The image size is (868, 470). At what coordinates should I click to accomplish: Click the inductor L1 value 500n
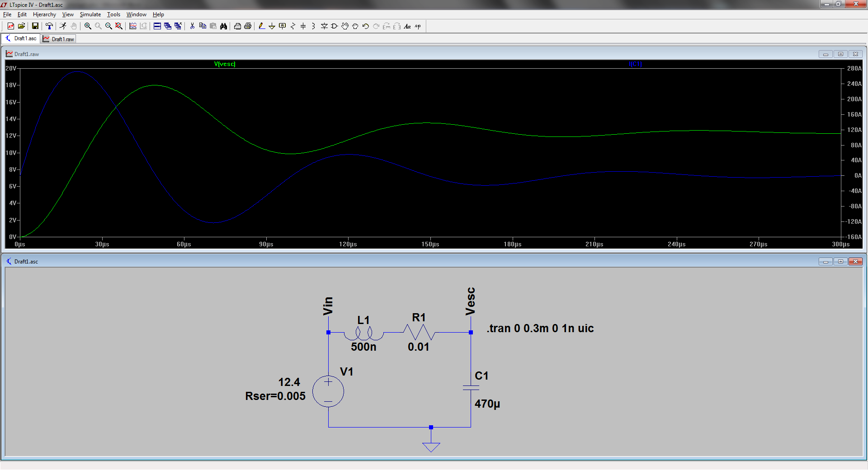[363, 347]
